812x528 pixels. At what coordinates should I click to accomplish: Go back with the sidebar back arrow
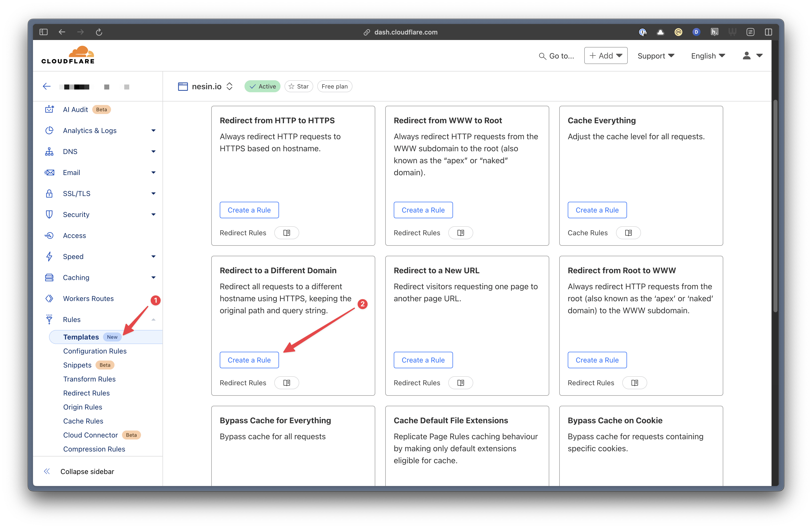point(47,86)
